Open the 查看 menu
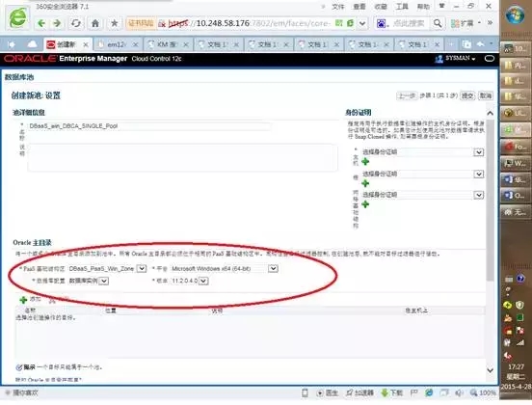The height and width of the screenshot is (405, 532). tap(359, 7)
